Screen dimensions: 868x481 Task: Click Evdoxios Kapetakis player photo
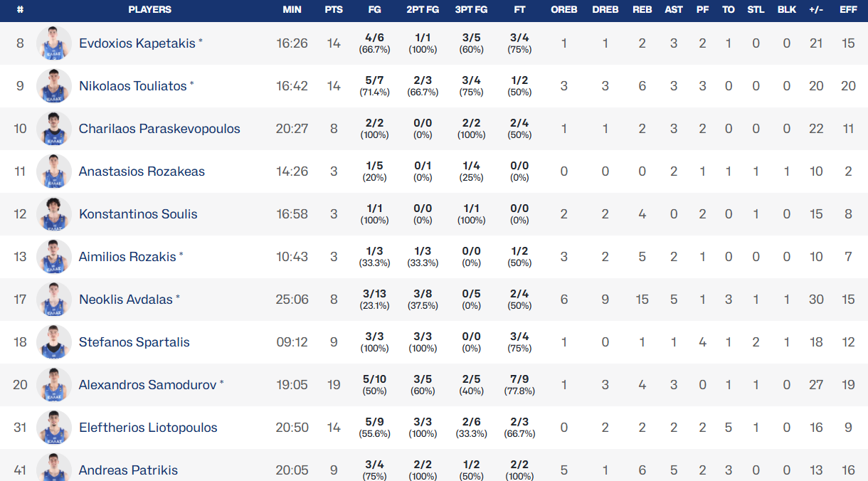[54, 43]
